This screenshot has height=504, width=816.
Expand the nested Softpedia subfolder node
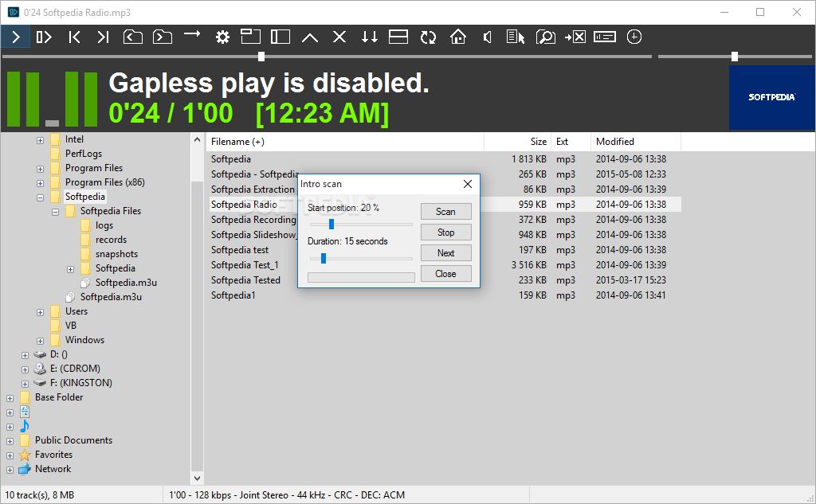point(70,269)
